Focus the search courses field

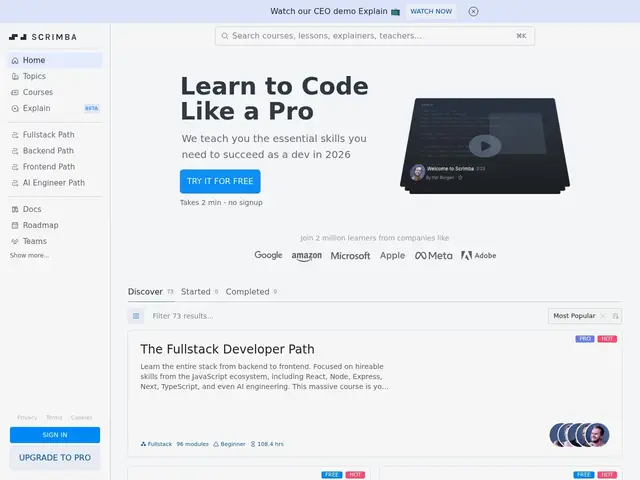click(x=375, y=36)
